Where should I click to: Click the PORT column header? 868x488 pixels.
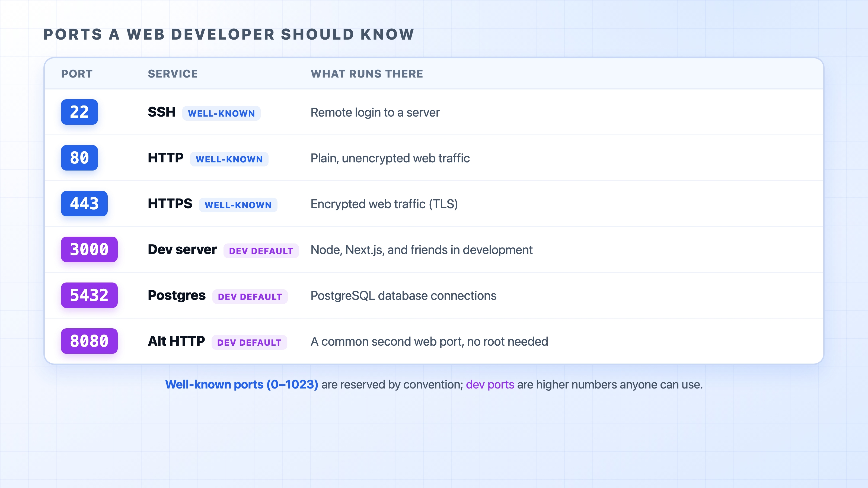tap(77, 74)
